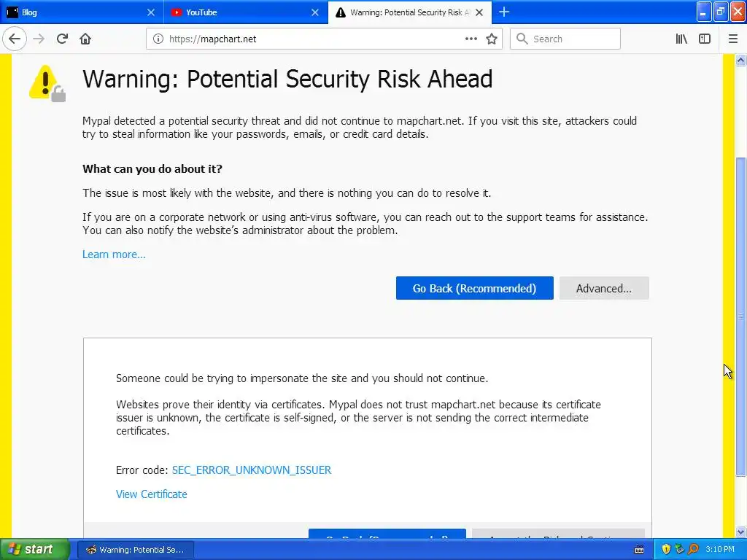Image resolution: width=747 pixels, height=560 pixels.
Task: Restore down the browser window
Action: tap(721, 12)
